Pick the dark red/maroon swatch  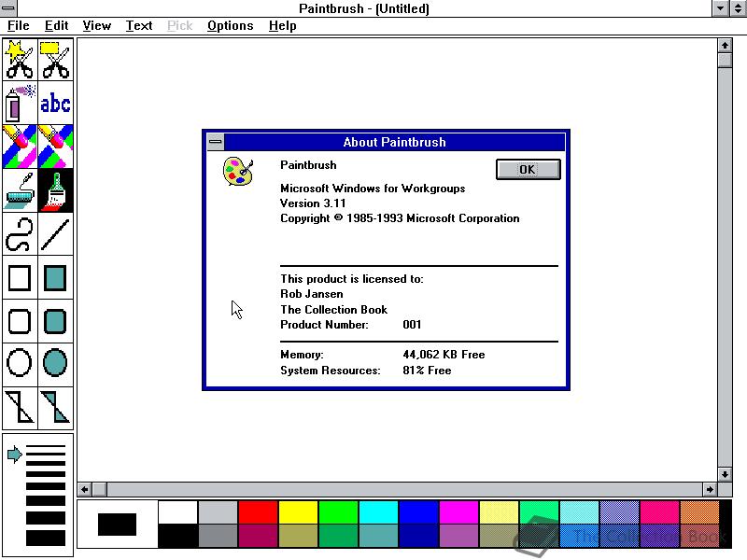258,536
